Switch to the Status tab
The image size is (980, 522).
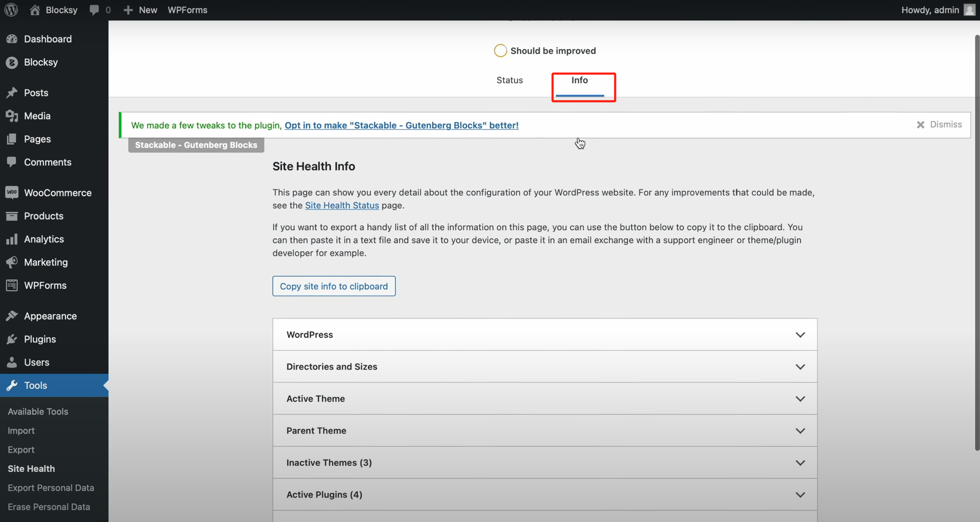point(509,80)
